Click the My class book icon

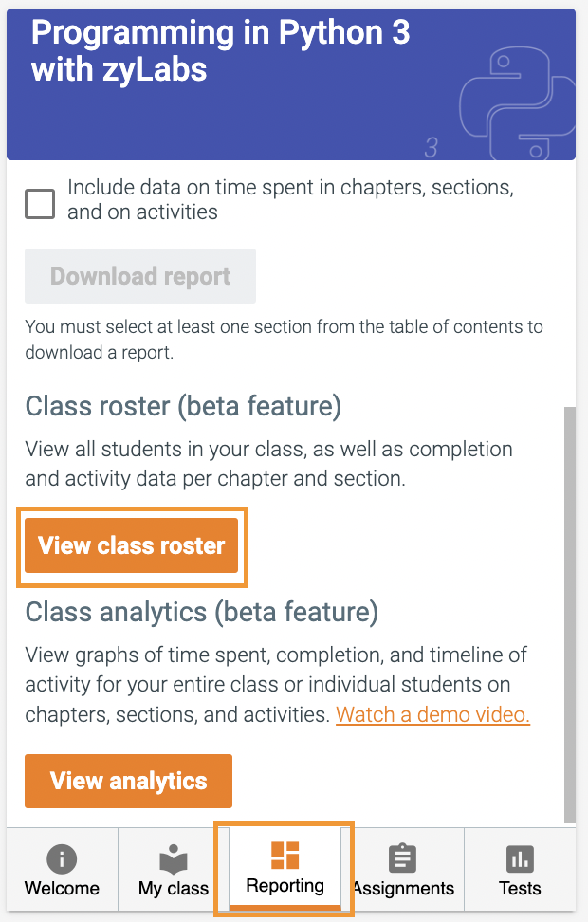tap(173, 858)
